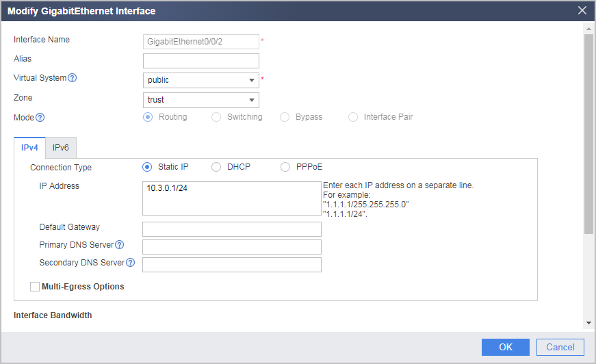Show Primary DNS Server help tooltip
This screenshot has height=364, width=596.
119,245
